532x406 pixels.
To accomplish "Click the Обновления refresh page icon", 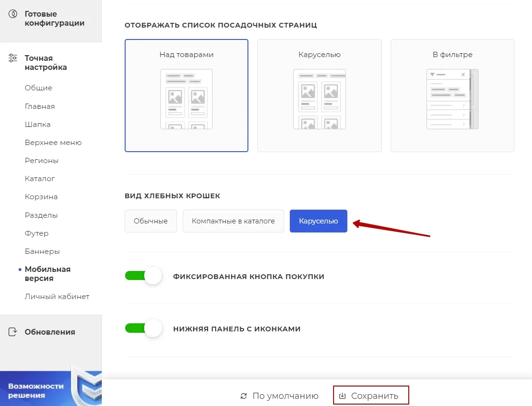I will click(x=13, y=332).
